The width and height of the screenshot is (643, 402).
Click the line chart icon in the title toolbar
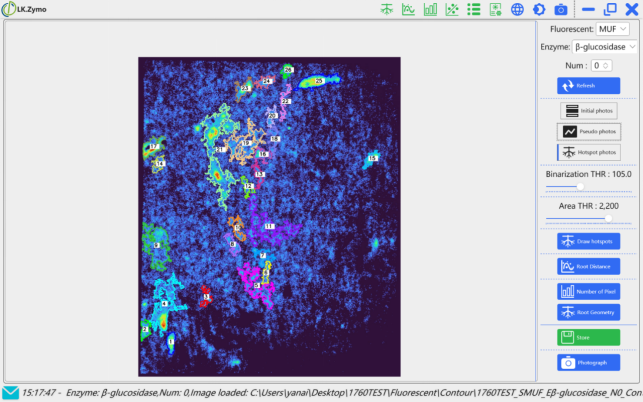point(408,10)
